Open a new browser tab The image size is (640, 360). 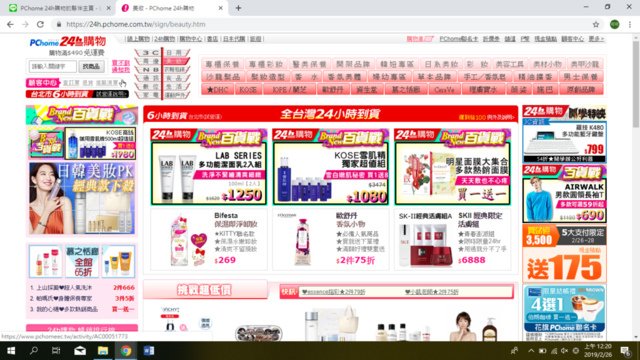pyautogui.click(x=238, y=8)
